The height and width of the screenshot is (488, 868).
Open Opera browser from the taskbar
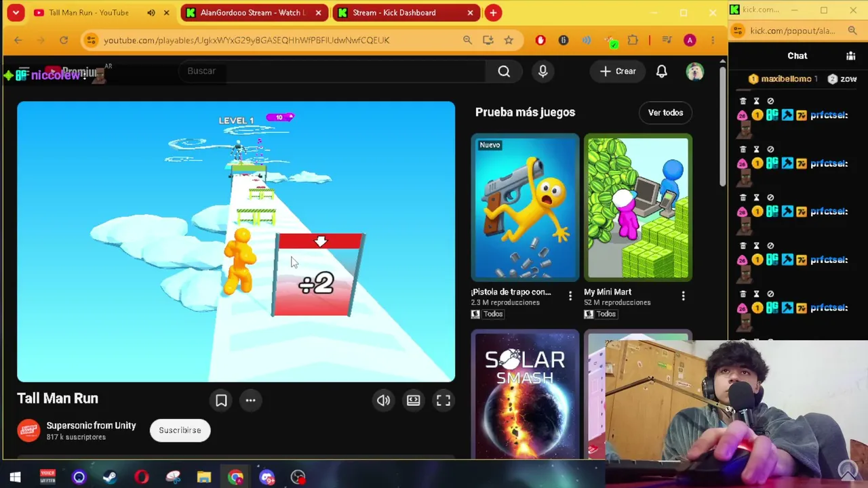(141, 477)
